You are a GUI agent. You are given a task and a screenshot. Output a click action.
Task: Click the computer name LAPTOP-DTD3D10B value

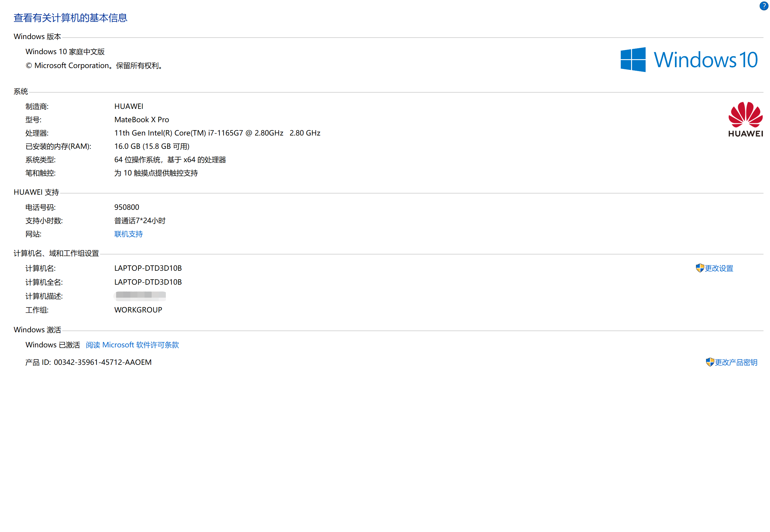tap(148, 268)
